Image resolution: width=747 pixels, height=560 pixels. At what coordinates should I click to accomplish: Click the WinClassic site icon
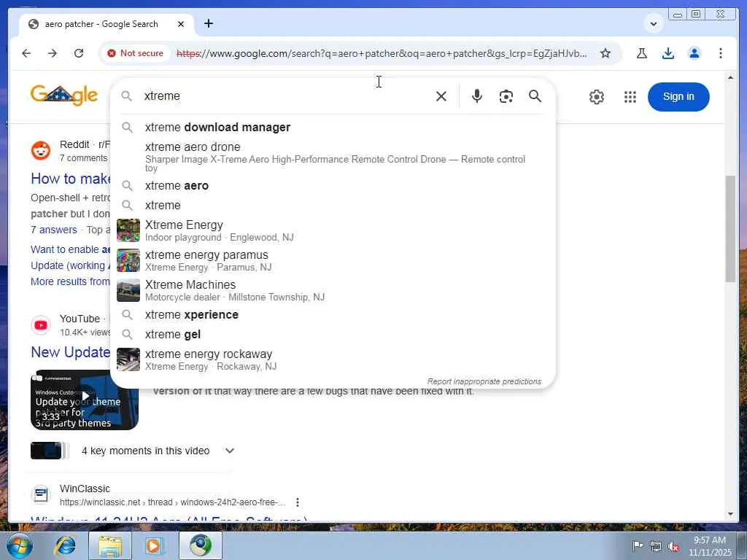[x=41, y=495]
